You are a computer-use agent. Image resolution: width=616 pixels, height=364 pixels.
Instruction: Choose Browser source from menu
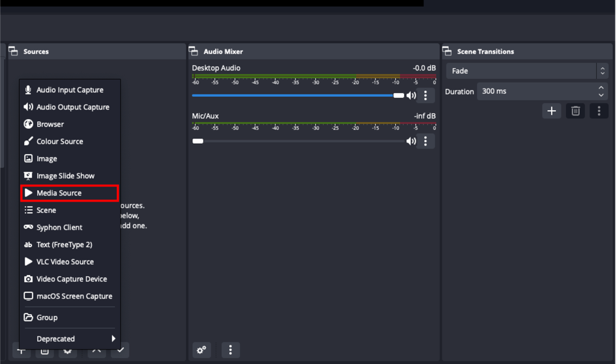point(70,124)
